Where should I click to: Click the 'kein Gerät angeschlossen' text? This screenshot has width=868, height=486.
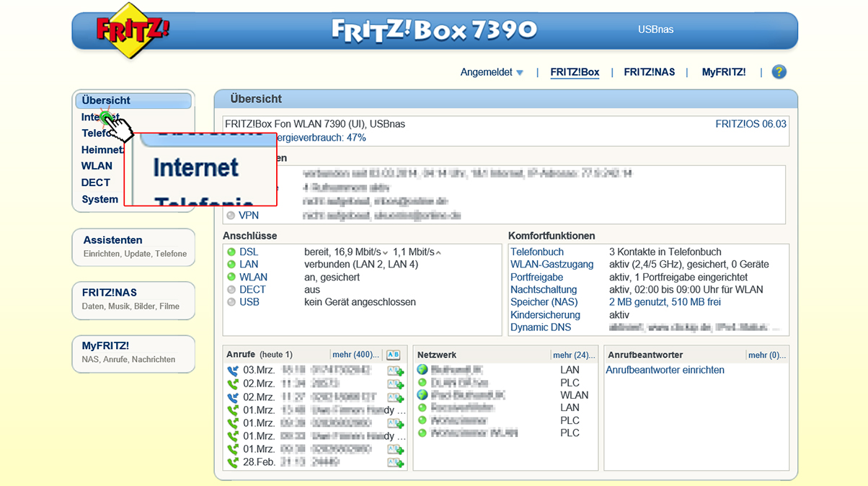coord(360,302)
